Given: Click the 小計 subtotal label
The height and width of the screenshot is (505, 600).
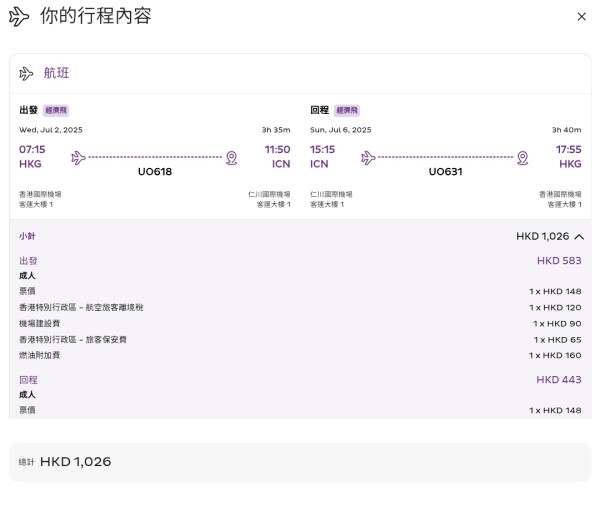Looking at the screenshot, I should click(x=28, y=237).
